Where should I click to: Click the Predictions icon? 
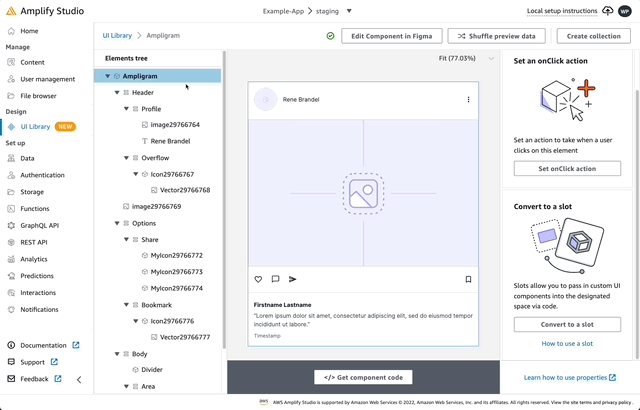11,276
